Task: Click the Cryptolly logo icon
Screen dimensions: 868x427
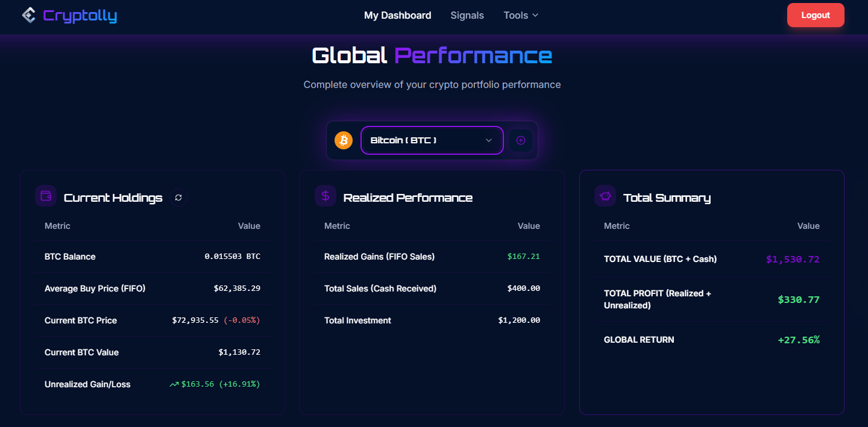Action: pyautogui.click(x=28, y=15)
